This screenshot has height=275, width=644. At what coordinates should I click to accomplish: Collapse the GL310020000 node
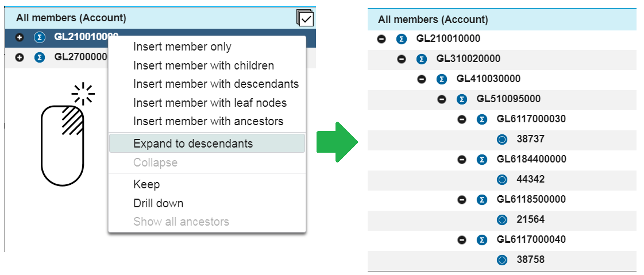click(x=402, y=59)
